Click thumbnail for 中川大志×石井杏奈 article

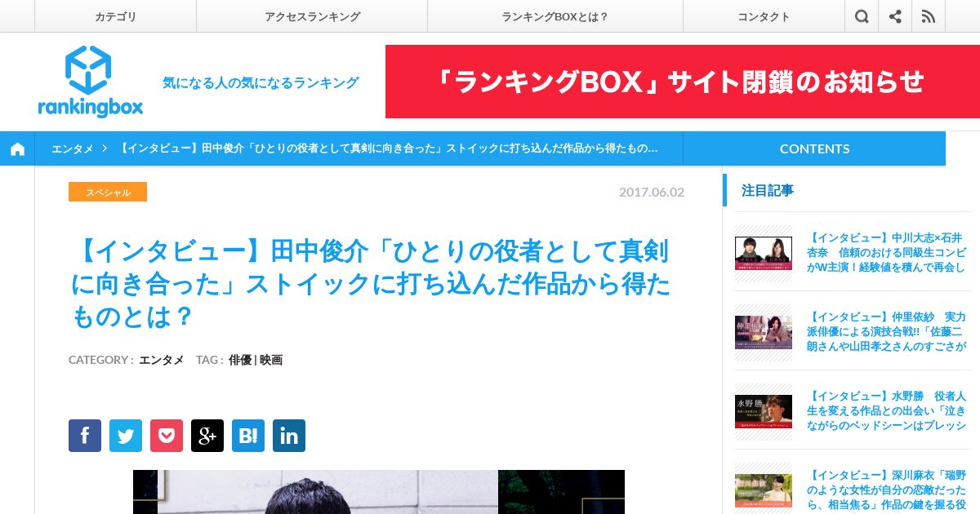(x=764, y=253)
